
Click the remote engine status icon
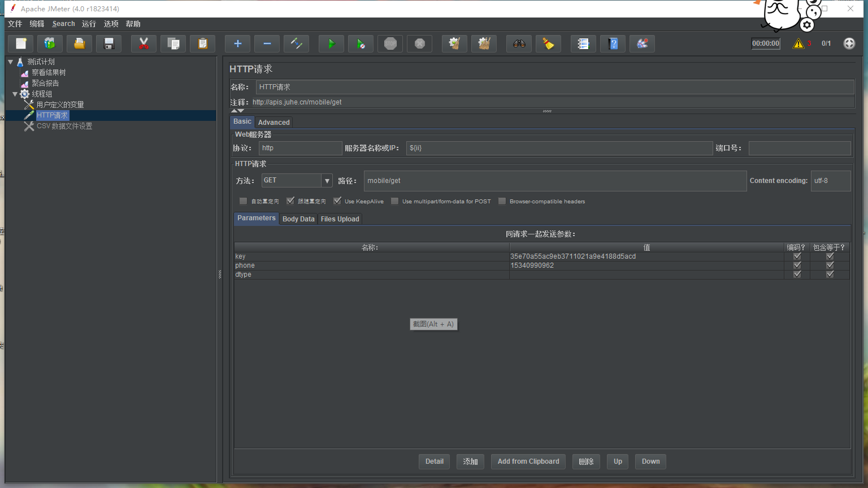(x=849, y=43)
